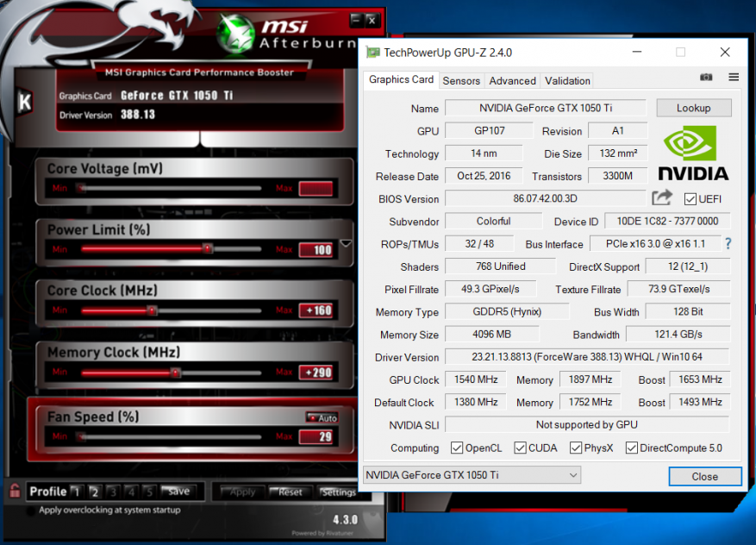This screenshot has width=756, height=545.
Task: Click the NVIDIA logo in GPU-Z
Action: click(693, 153)
